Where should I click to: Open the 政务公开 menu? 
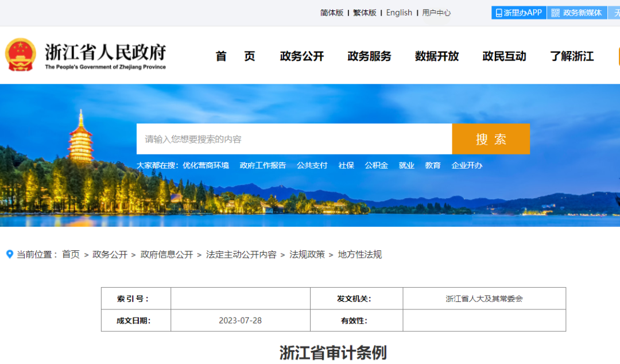tap(302, 56)
